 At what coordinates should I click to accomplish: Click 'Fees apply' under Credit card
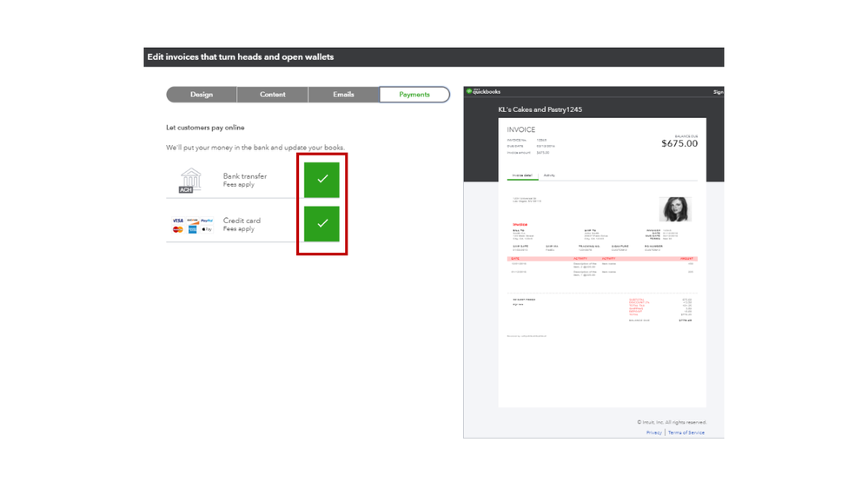[x=239, y=229]
